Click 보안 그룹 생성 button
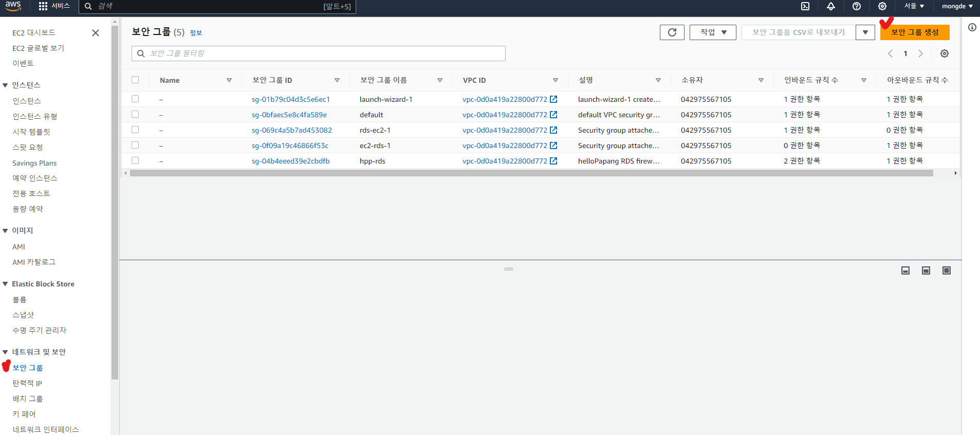 click(915, 32)
